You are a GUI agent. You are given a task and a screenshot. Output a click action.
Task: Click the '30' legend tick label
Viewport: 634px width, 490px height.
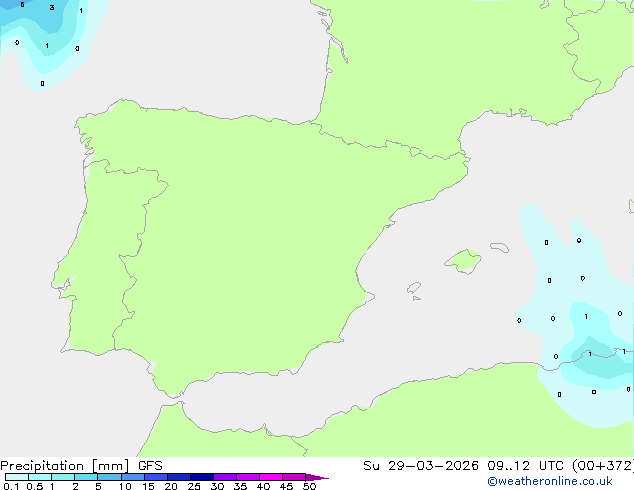217,486
